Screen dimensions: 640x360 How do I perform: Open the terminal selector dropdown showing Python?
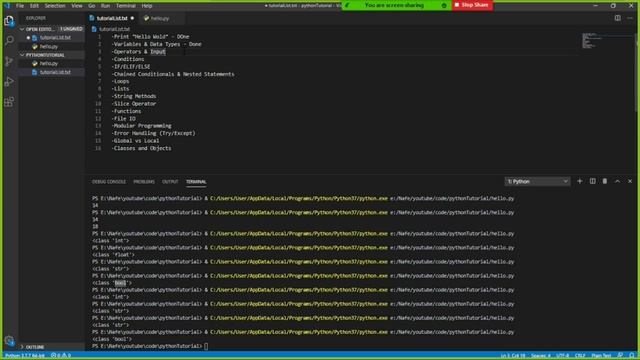(537, 181)
